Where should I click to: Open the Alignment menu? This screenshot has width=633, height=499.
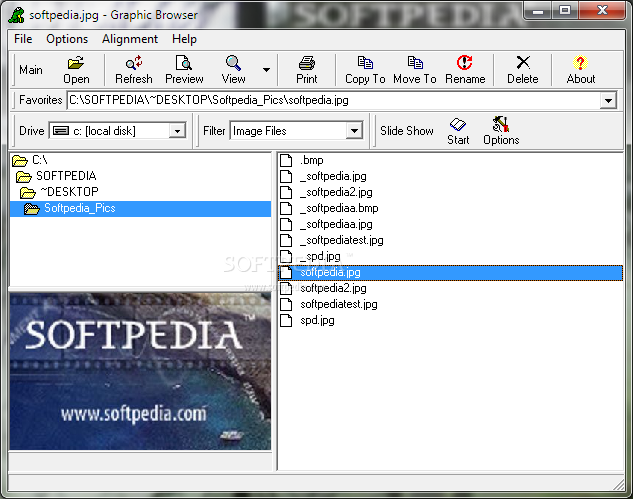(x=130, y=39)
